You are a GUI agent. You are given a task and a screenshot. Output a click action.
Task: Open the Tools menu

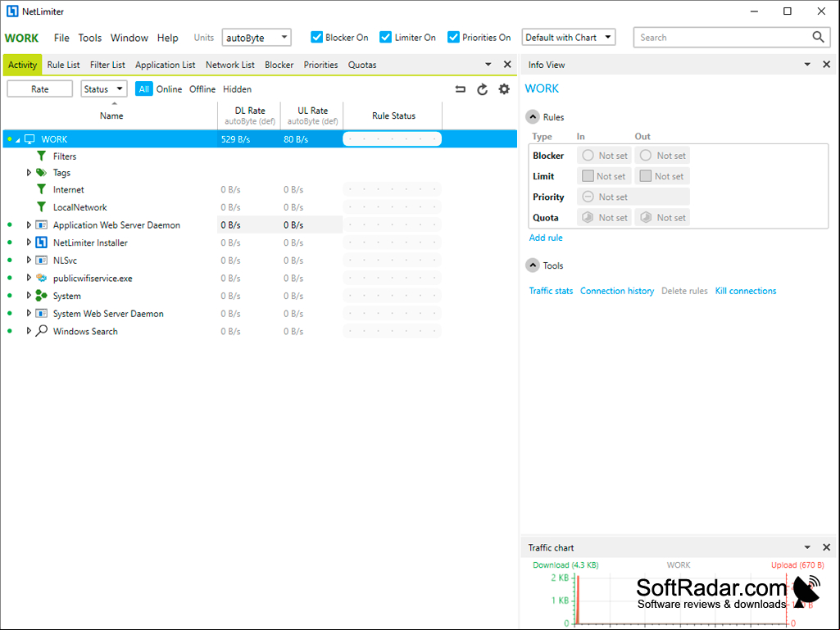pos(90,38)
